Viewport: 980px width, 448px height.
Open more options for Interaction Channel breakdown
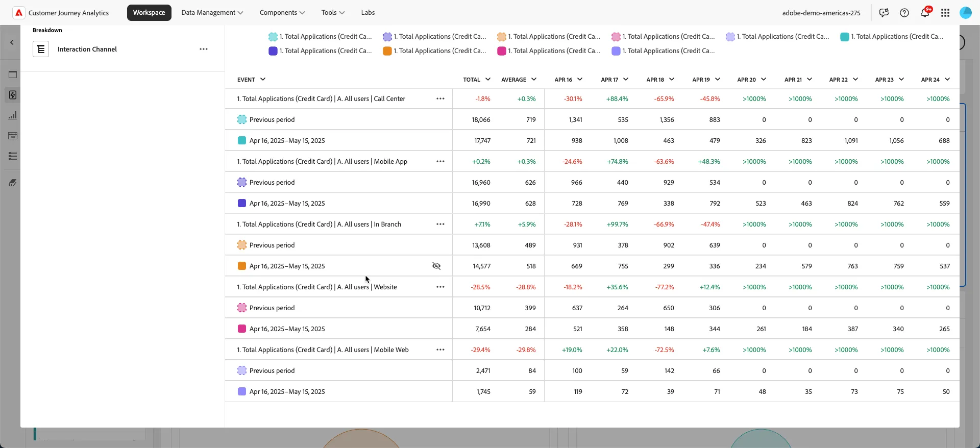click(x=204, y=49)
